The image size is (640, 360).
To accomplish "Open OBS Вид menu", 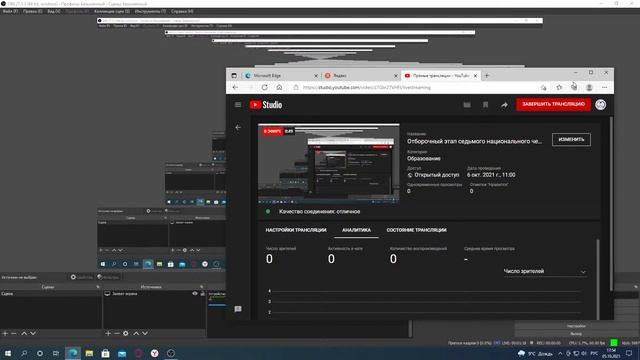I will pyautogui.click(x=53, y=11).
